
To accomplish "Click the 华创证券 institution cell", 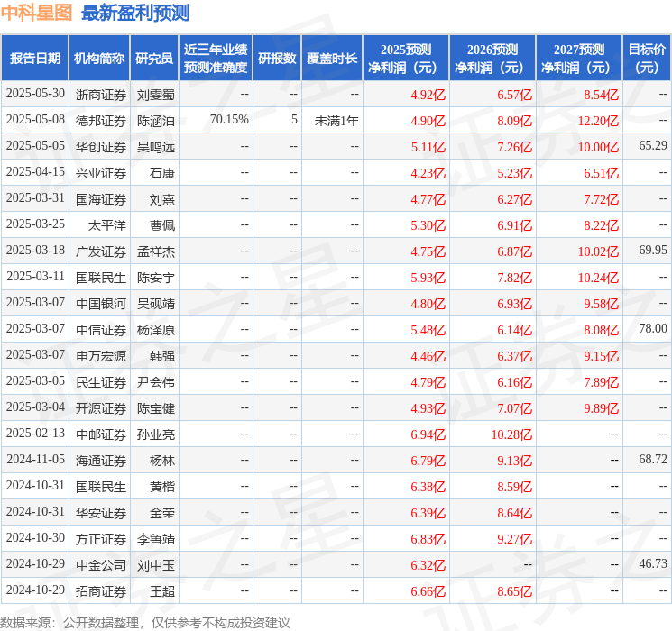I will pyautogui.click(x=101, y=147).
